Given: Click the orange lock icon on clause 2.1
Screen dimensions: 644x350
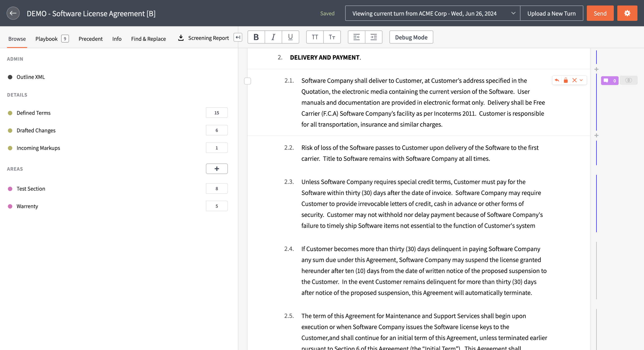Looking at the screenshot, I should [566, 80].
